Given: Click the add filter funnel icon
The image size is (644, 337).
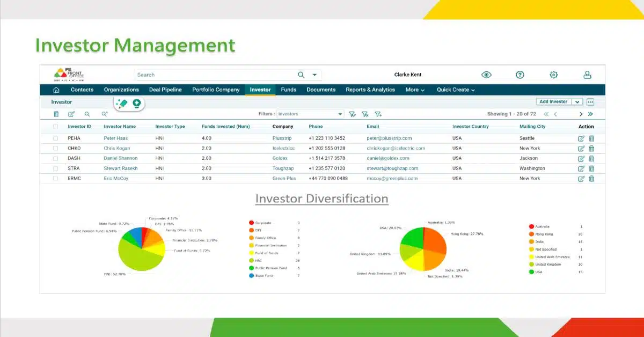Looking at the screenshot, I should (378, 114).
